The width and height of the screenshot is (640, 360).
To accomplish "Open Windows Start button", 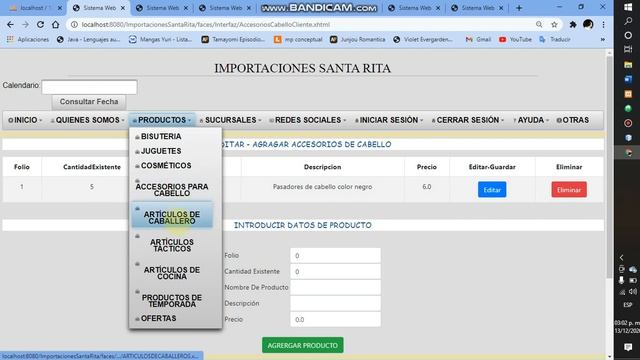I will click(x=628, y=7).
